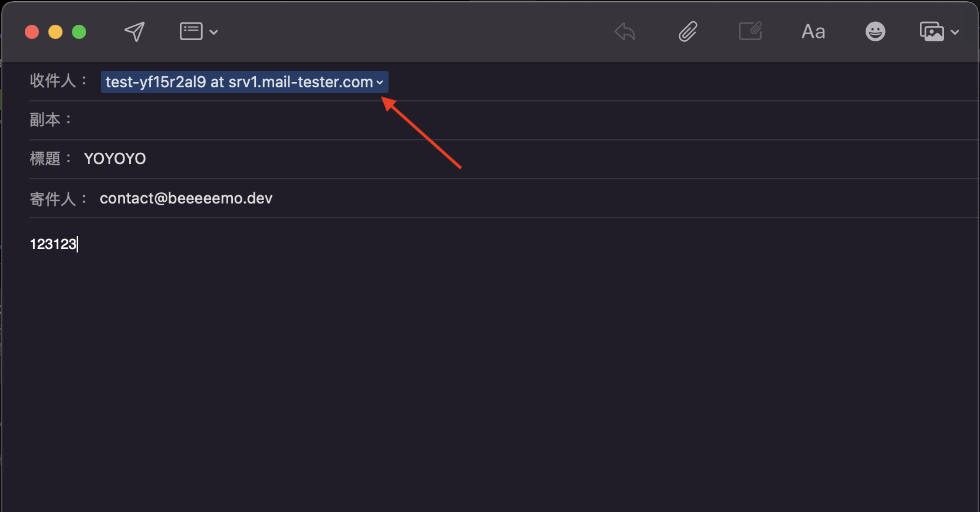Open the photo browser icon
Viewport: 980px width, 512px height.
(932, 31)
